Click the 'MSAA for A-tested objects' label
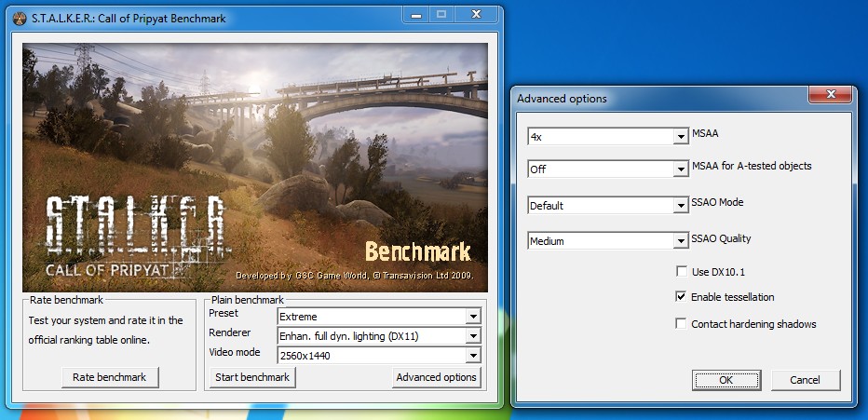868x420 pixels. 752,166
